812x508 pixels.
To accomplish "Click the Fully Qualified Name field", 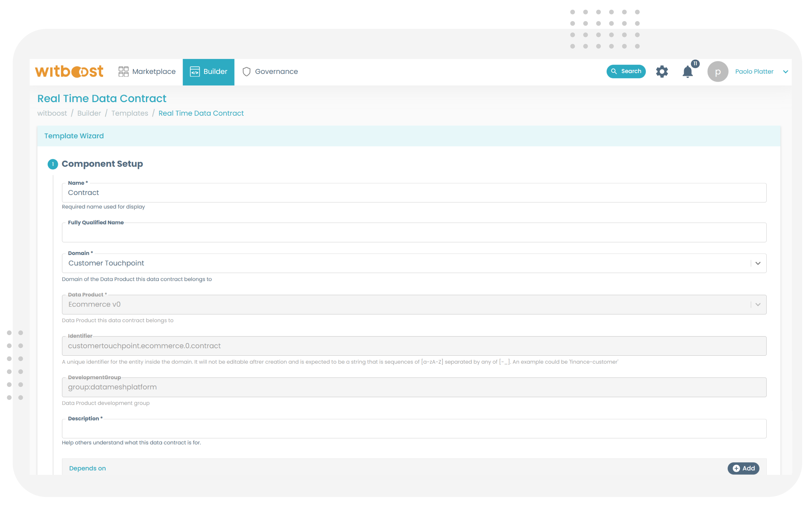I will point(414,232).
